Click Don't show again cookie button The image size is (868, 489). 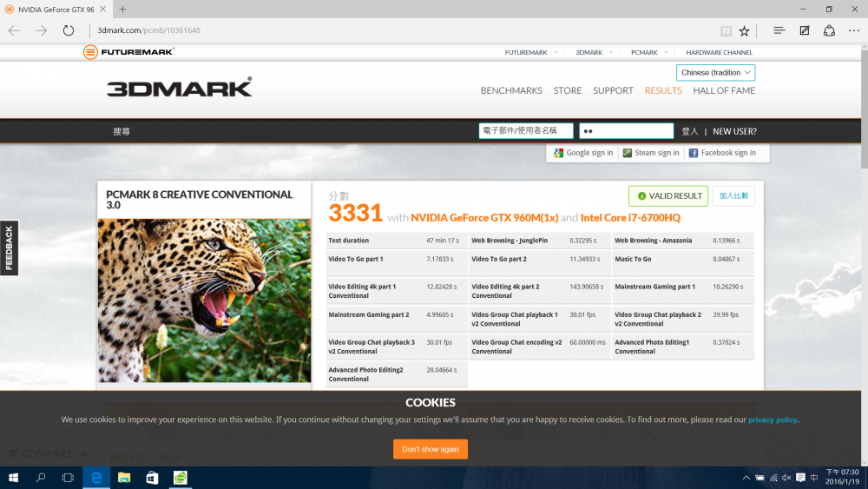click(431, 449)
